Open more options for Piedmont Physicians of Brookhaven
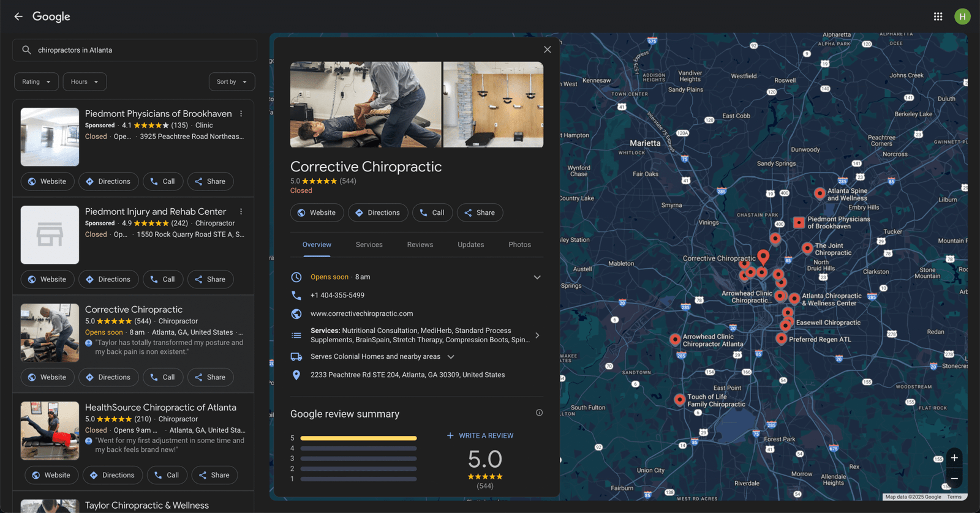The image size is (980, 513). click(x=241, y=114)
